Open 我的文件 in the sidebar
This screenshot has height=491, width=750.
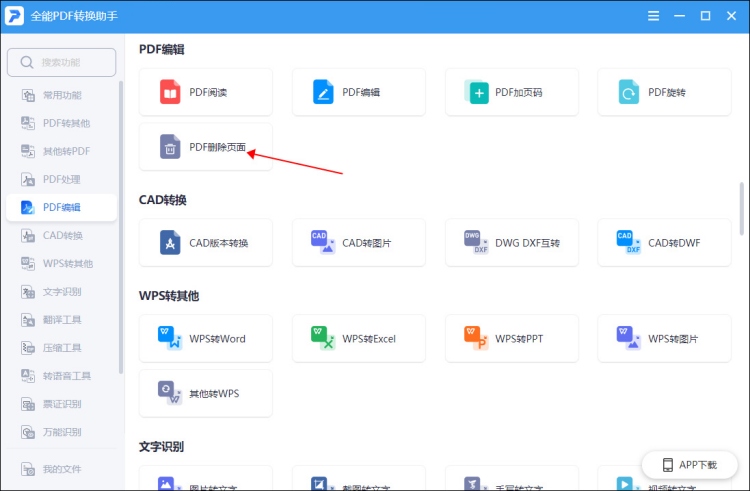61,469
